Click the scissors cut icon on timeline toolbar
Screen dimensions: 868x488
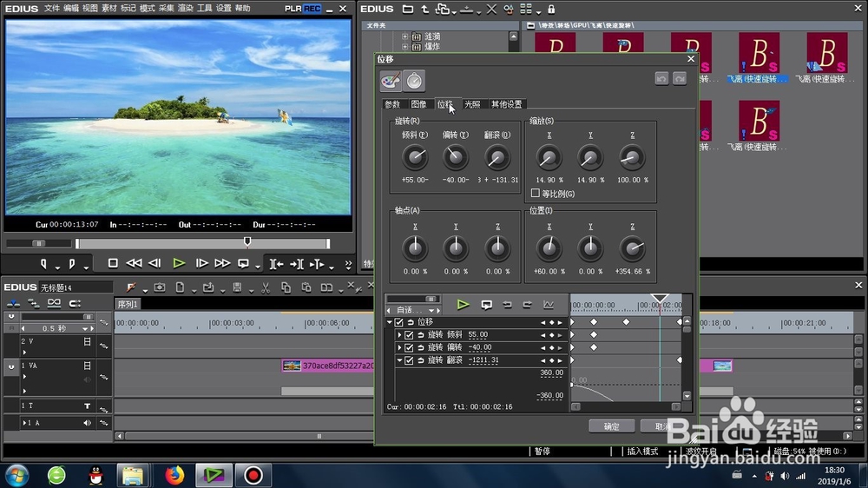[265, 287]
